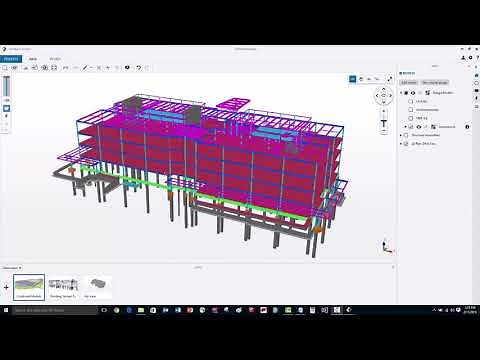
Task: Open the Windows Start menu
Action: [x=6, y=310]
